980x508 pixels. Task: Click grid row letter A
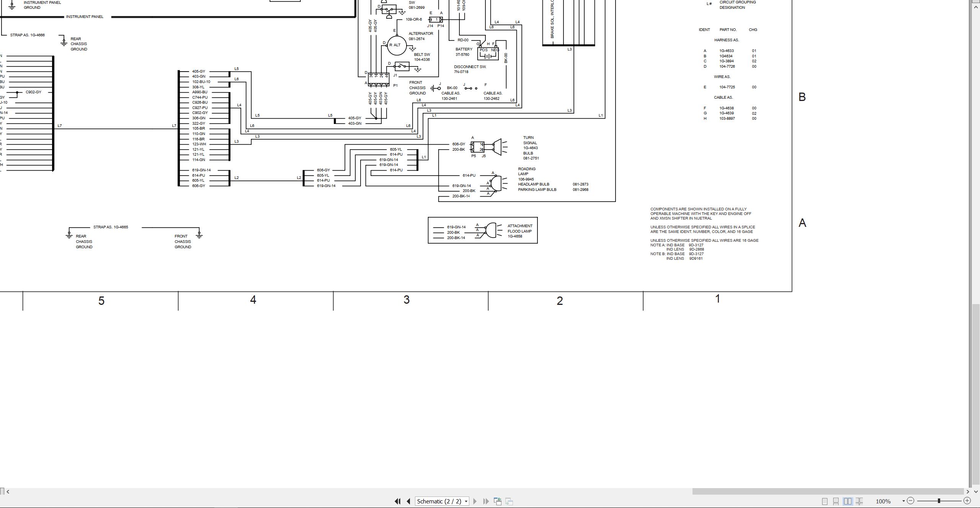click(x=802, y=223)
